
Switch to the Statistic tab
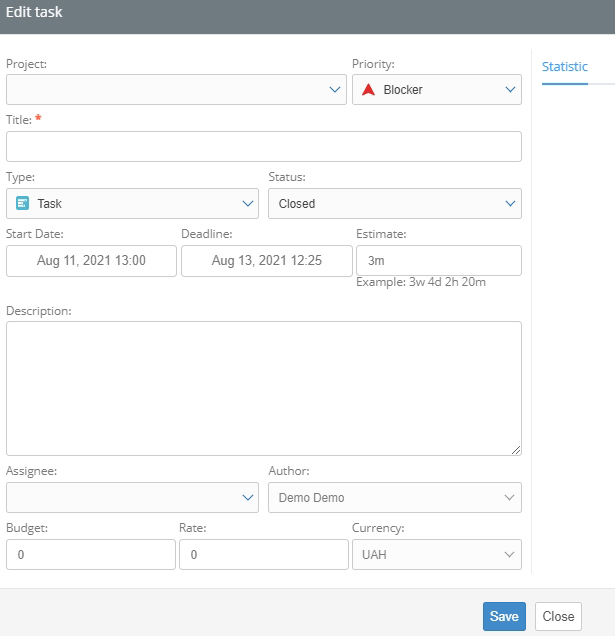[565, 67]
